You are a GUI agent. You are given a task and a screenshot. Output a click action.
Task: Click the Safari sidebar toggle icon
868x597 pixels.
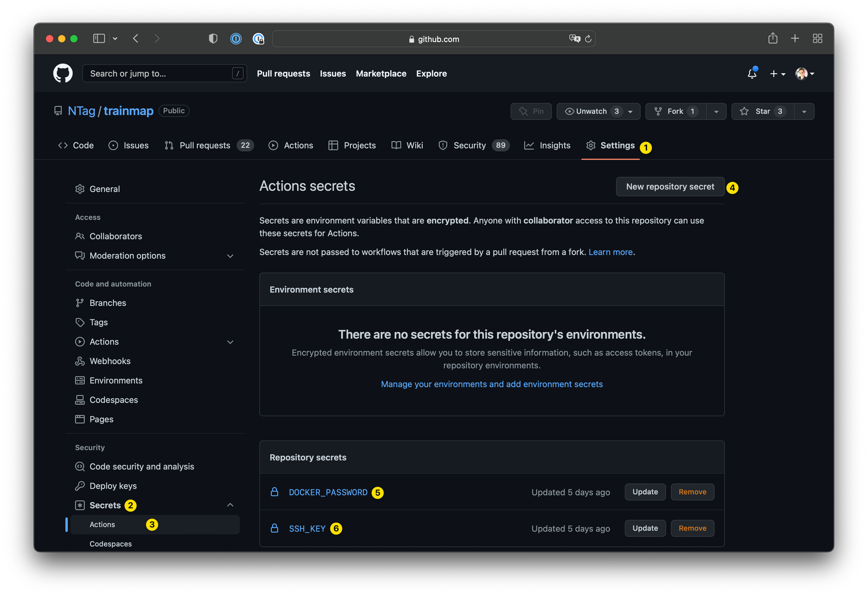pos(99,39)
